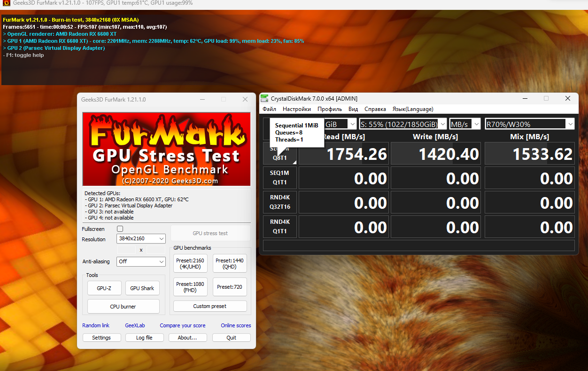This screenshot has width=588, height=371.
Task: Click the SEQ1M Q1T1 test button
Action: tap(280, 178)
